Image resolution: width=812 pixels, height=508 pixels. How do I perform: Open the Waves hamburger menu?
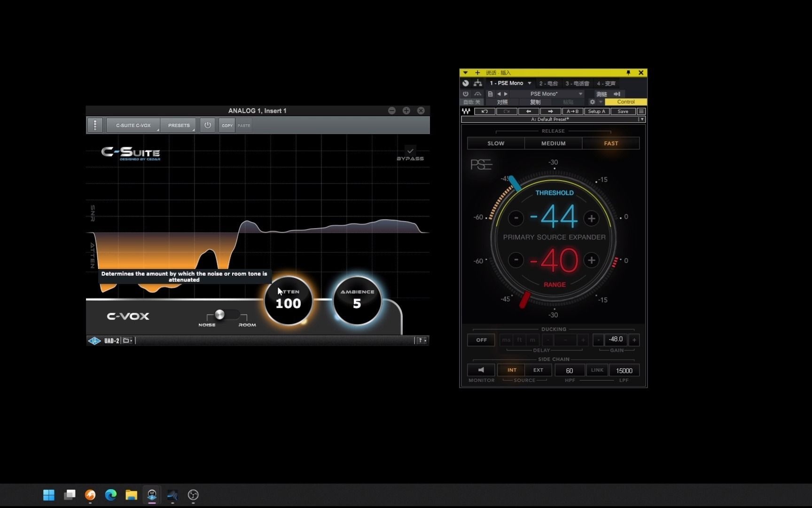tap(641, 111)
